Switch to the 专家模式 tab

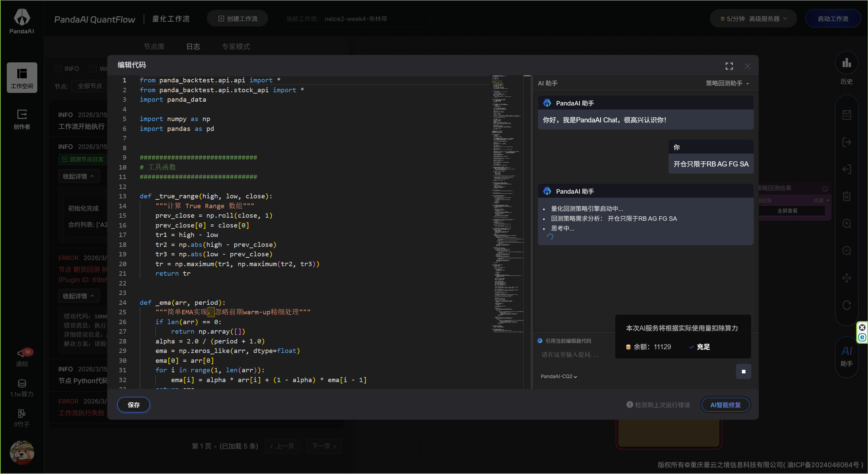tap(236, 47)
